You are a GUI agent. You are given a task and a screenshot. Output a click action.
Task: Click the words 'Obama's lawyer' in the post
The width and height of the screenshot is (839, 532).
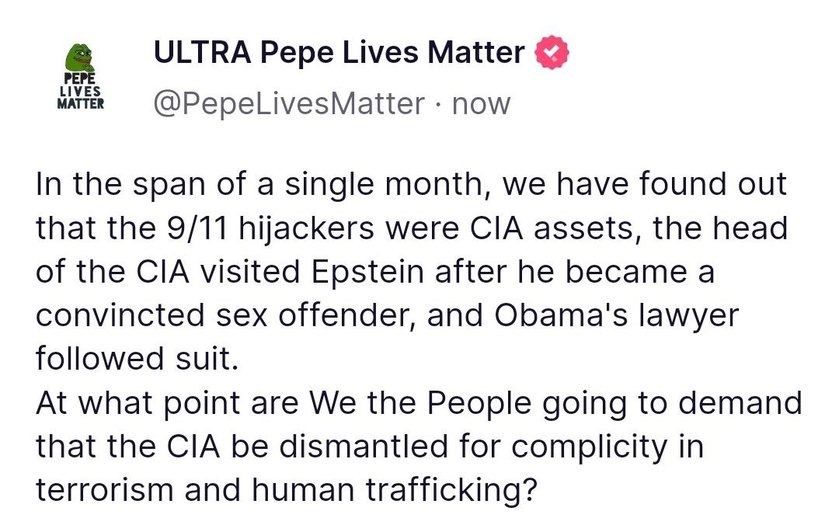616,316
